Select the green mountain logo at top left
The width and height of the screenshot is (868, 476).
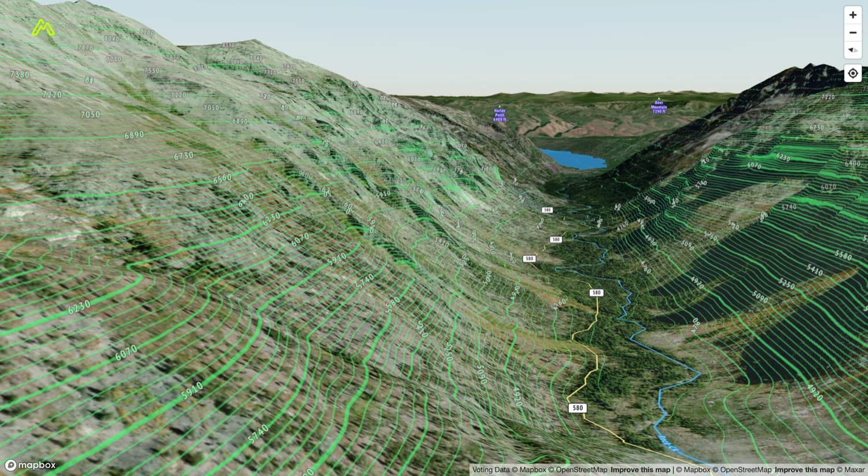pos(43,27)
